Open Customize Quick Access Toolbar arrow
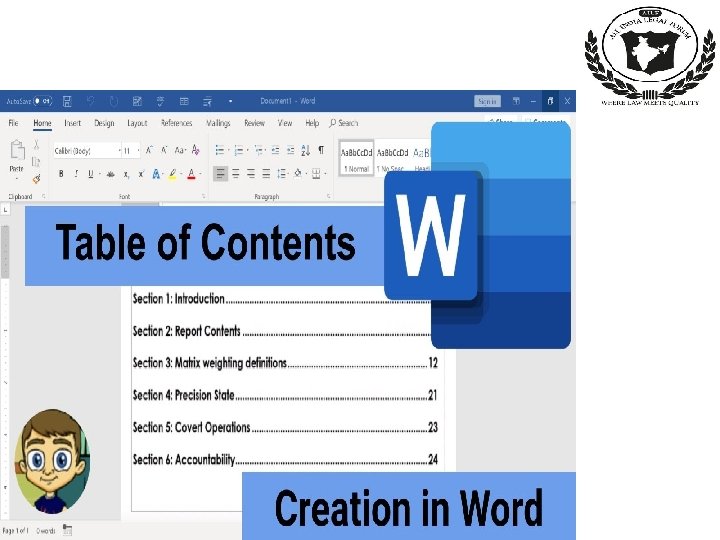 pos(231,101)
